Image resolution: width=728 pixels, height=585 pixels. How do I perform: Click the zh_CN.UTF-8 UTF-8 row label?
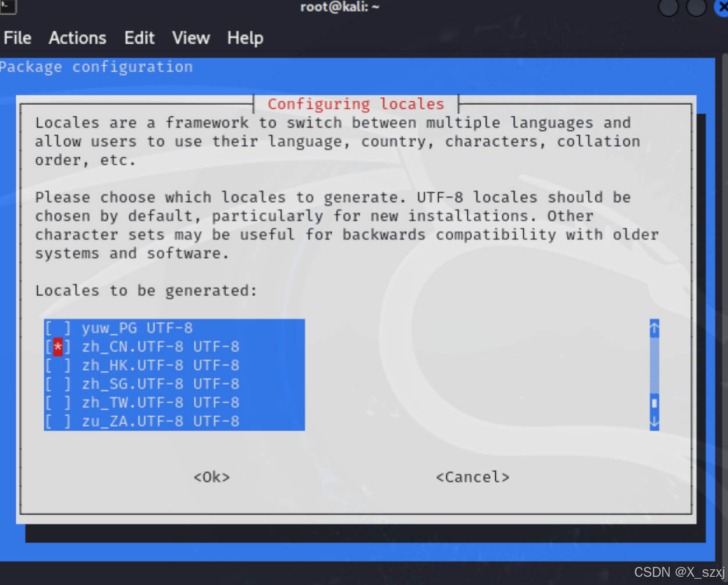pos(161,347)
